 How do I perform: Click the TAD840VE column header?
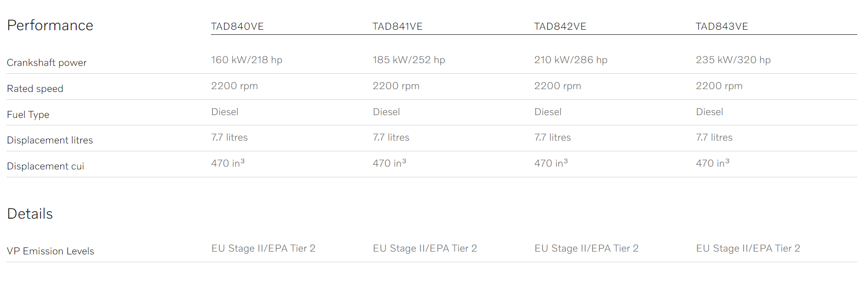coord(237,26)
